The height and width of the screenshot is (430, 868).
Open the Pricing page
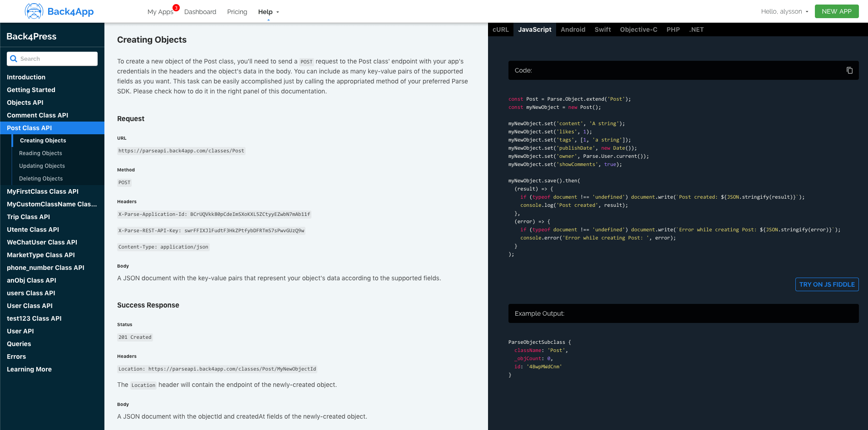(x=237, y=12)
